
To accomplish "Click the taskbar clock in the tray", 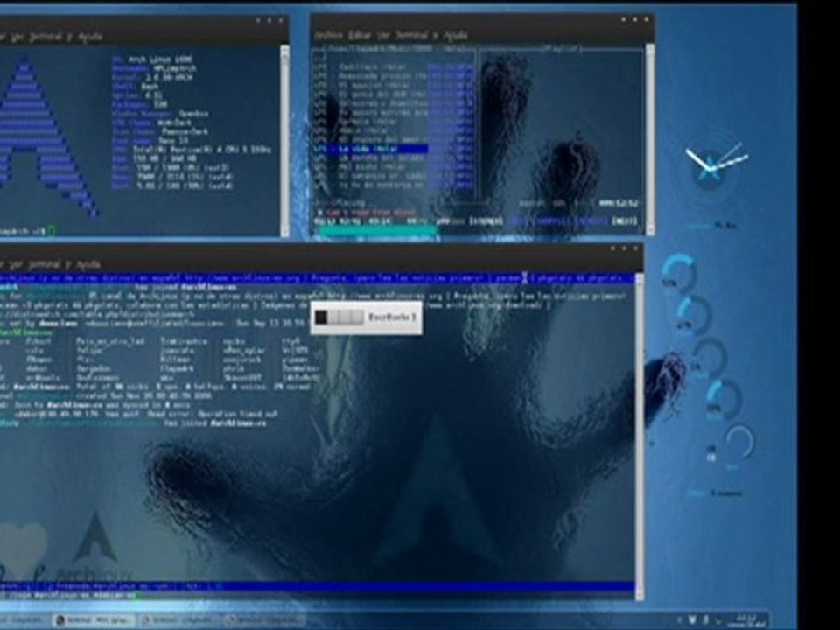I will [x=750, y=619].
